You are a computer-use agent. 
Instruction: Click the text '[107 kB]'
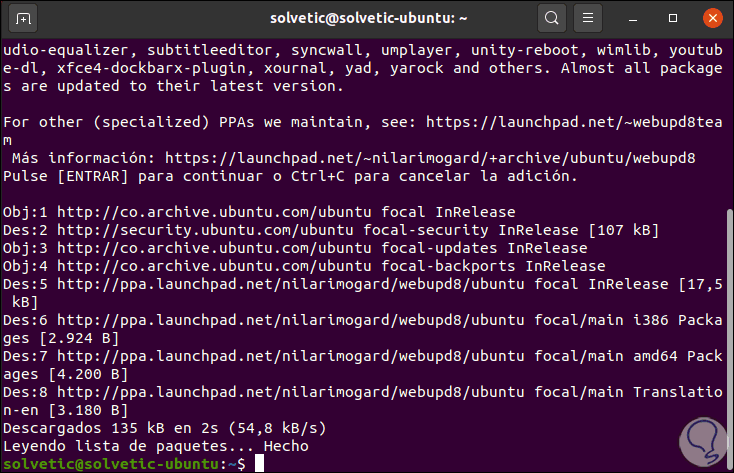(624, 230)
